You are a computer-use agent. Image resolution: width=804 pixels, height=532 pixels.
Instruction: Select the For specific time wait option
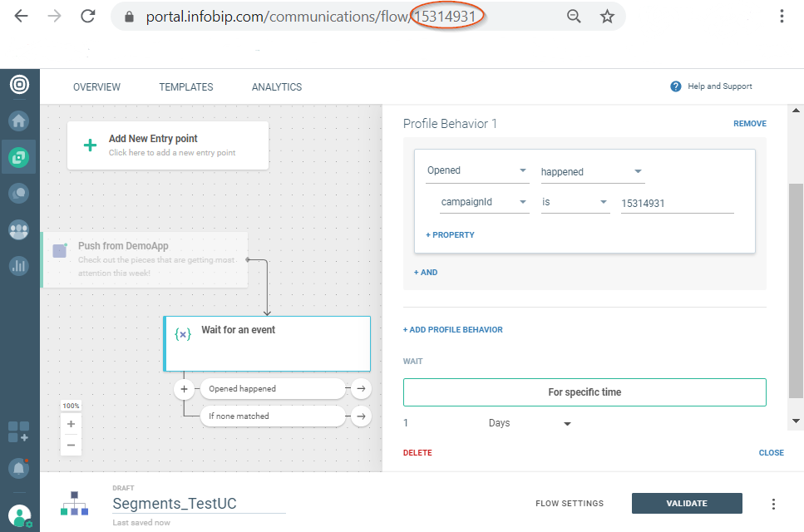coord(585,392)
